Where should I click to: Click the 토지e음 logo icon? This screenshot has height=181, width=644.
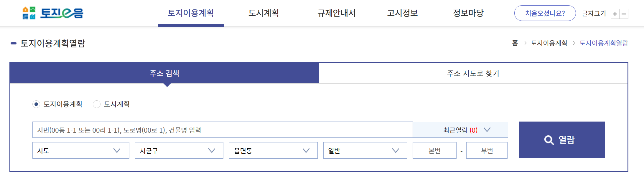click(29, 13)
